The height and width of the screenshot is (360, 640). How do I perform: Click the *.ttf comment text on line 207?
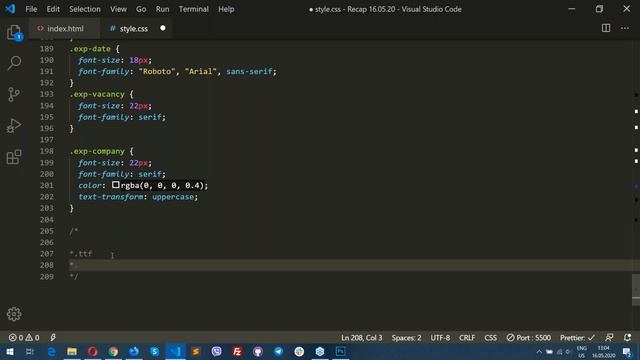(x=81, y=253)
